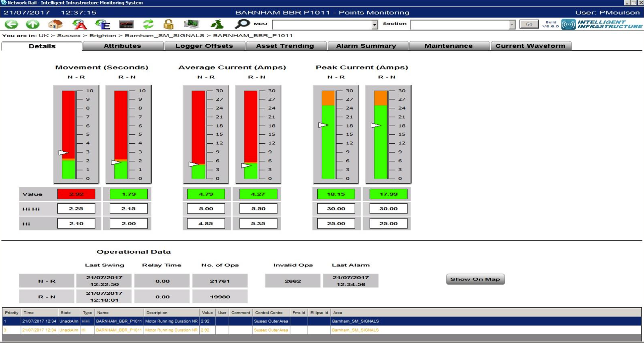Viewport: 644px width, 343px height.
Task: Click the red letter A toolbar icon
Action: (x=79, y=24)
